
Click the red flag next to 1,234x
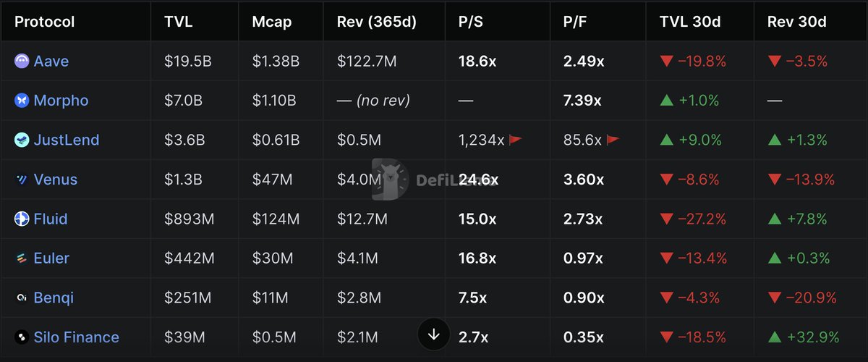click(515, 140)
